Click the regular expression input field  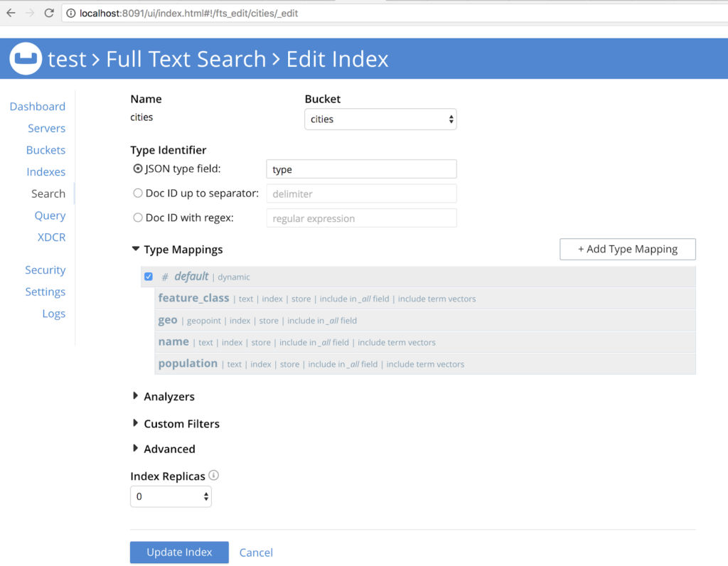tap(361, 218)
